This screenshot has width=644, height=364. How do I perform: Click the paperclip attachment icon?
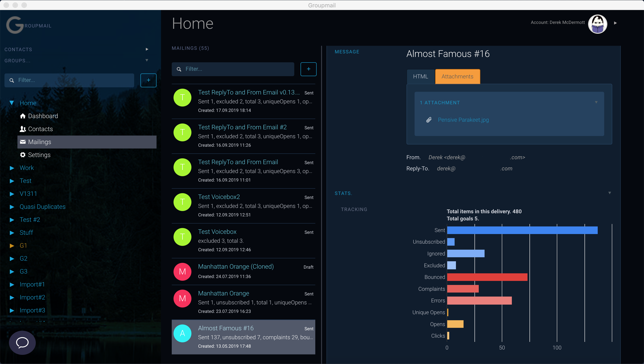click(429, 120)
